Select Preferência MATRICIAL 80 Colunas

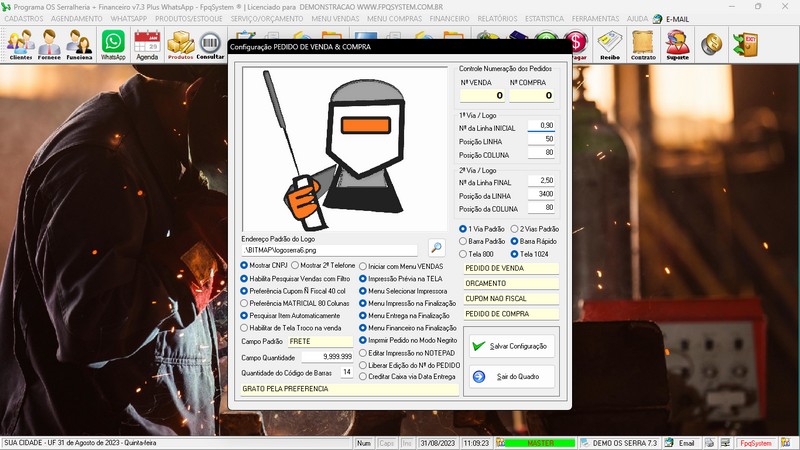[294, 303]
